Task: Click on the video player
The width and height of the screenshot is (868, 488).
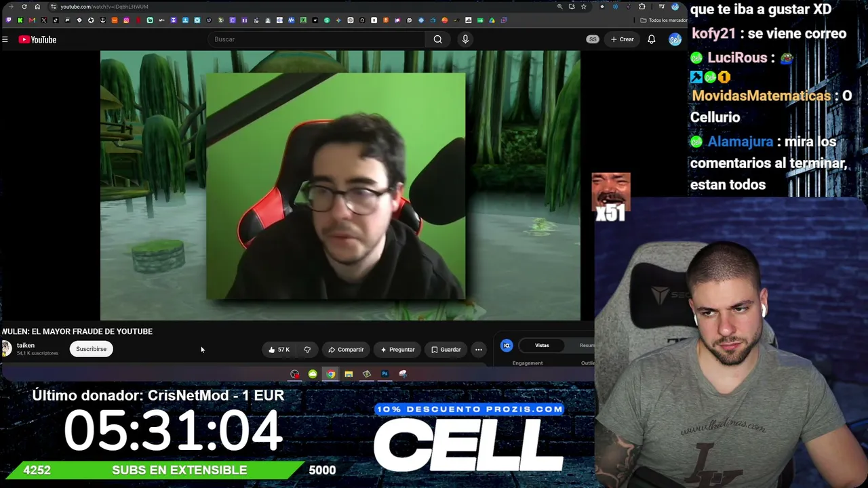Action: 340,185
